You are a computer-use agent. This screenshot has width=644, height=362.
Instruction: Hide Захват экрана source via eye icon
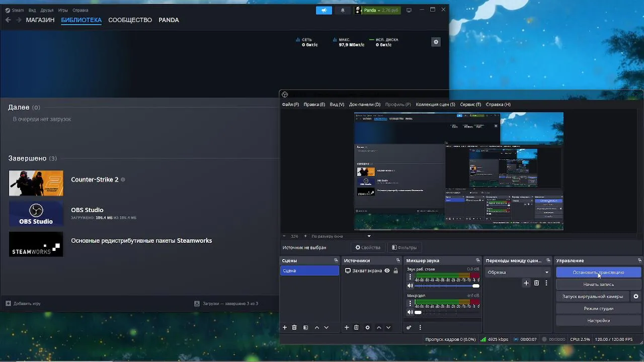point(387,270)
